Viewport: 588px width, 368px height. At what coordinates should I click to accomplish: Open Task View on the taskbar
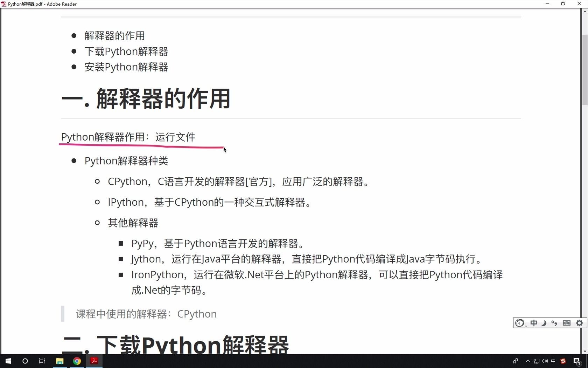[42, 361]
